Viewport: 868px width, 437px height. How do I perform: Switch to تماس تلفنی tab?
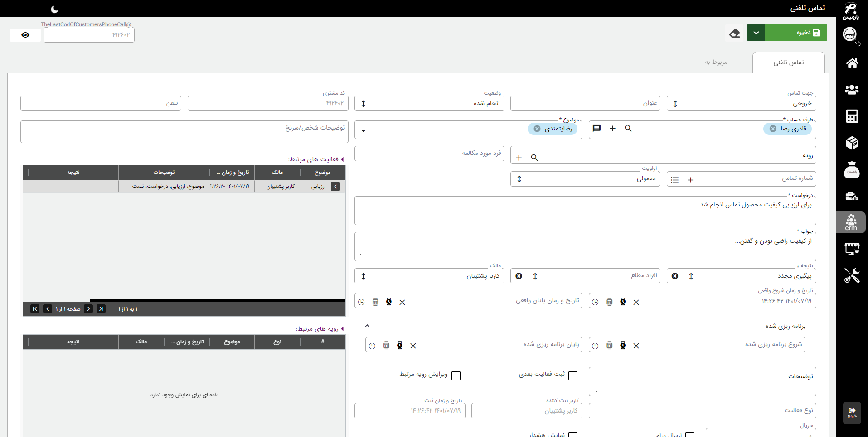click(x=788, y=62)
